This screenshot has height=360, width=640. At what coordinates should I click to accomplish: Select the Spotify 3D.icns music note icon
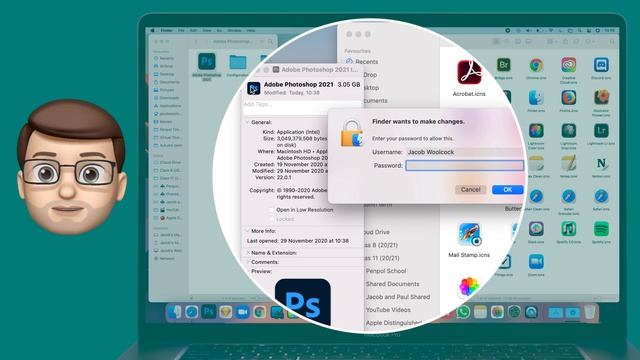click(x=569, y=229)
